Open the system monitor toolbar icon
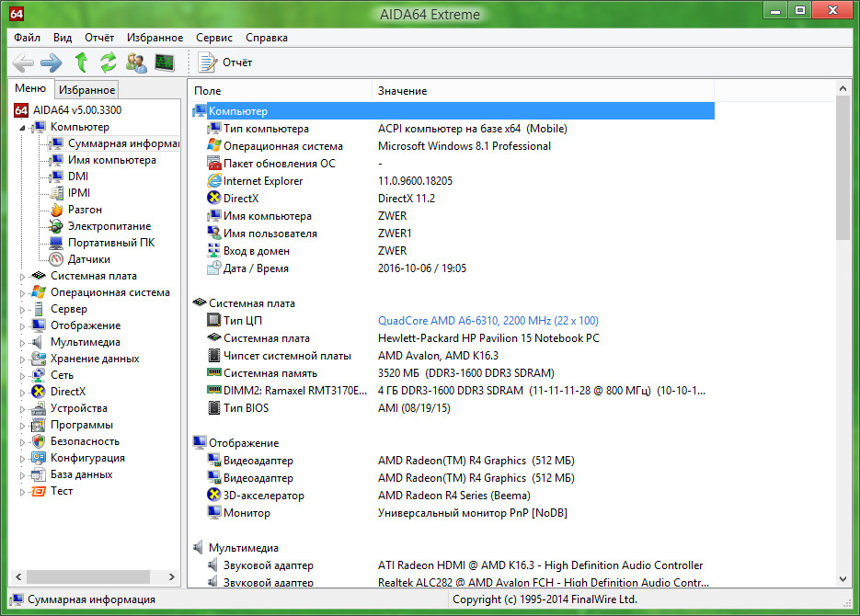Screen dimensions: 860x616 click(165, 63)
